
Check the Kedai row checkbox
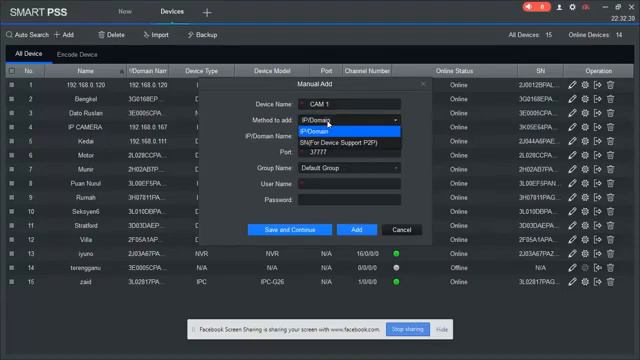tap(12, 141)
